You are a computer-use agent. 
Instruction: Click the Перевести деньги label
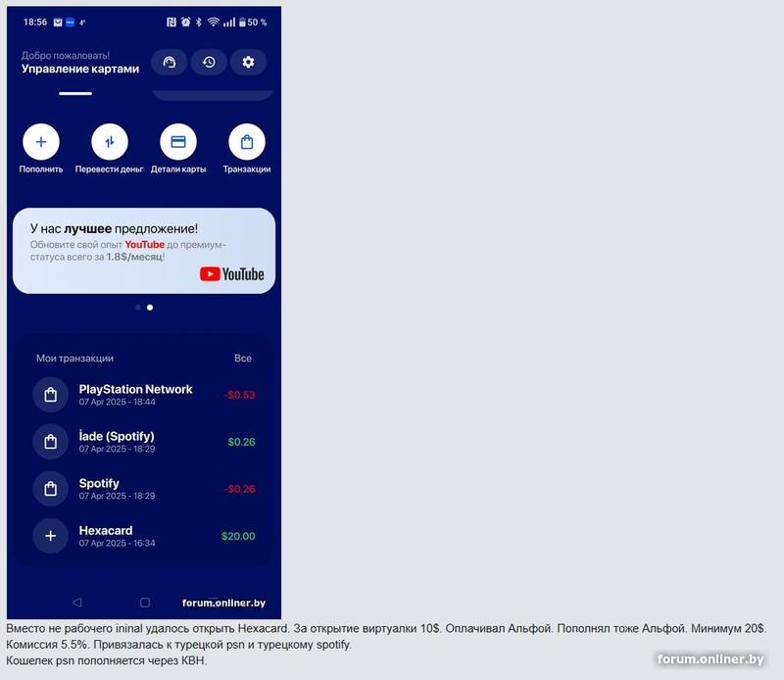(110, 169)
